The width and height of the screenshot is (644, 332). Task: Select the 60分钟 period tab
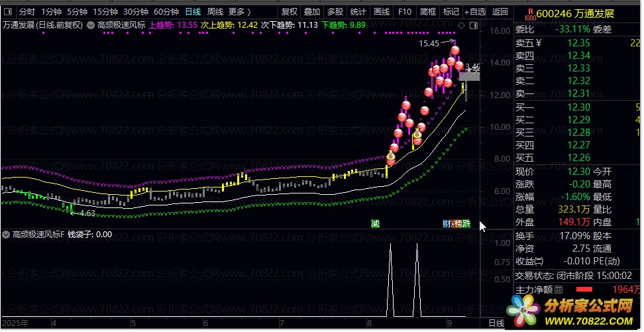pyautogui.click(x=166, y=11)
